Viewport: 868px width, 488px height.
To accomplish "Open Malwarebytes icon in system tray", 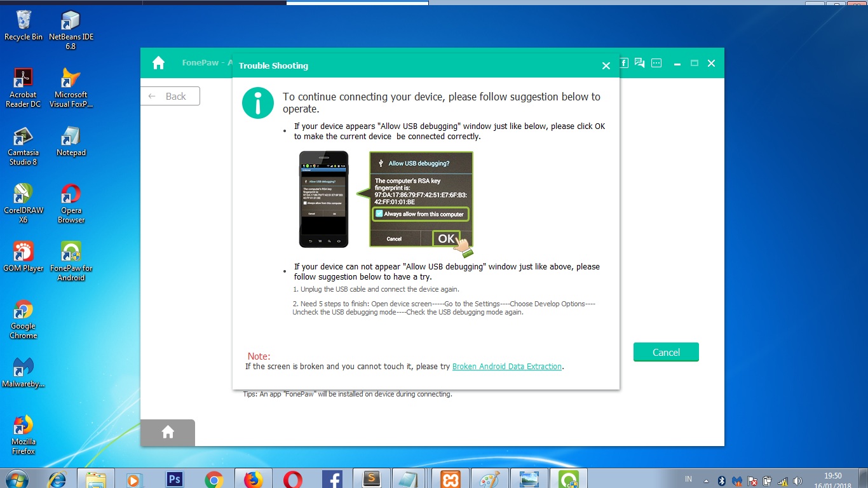I will pos(736,481).
